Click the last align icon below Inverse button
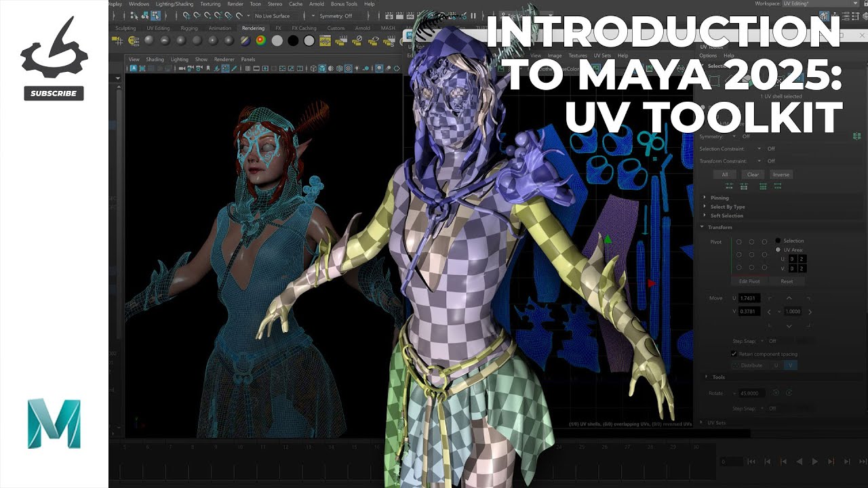This screenshot has height=488, width=868. tap(778, 186)
